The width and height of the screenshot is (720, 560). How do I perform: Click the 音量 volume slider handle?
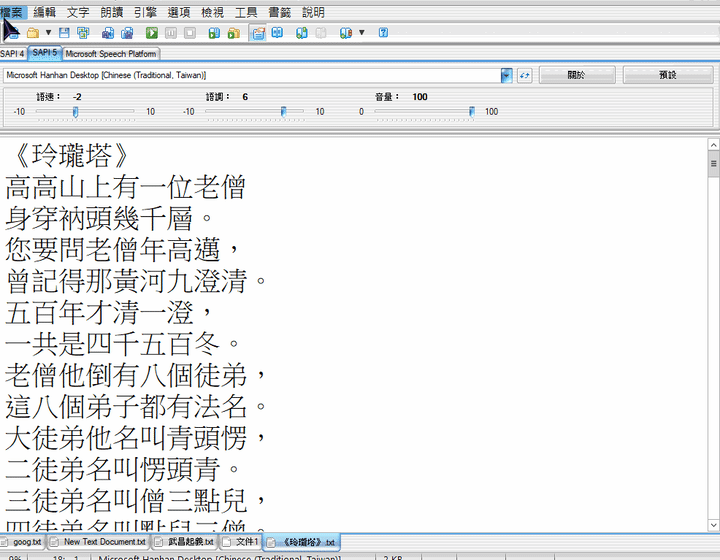(x=472, y=112)
